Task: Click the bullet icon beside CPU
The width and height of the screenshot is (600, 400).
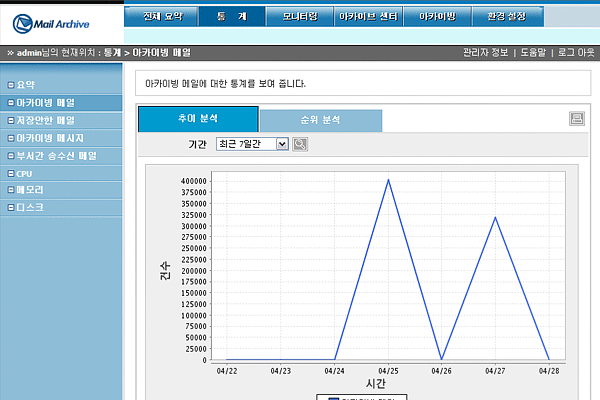Action: (x=11, y=174)
